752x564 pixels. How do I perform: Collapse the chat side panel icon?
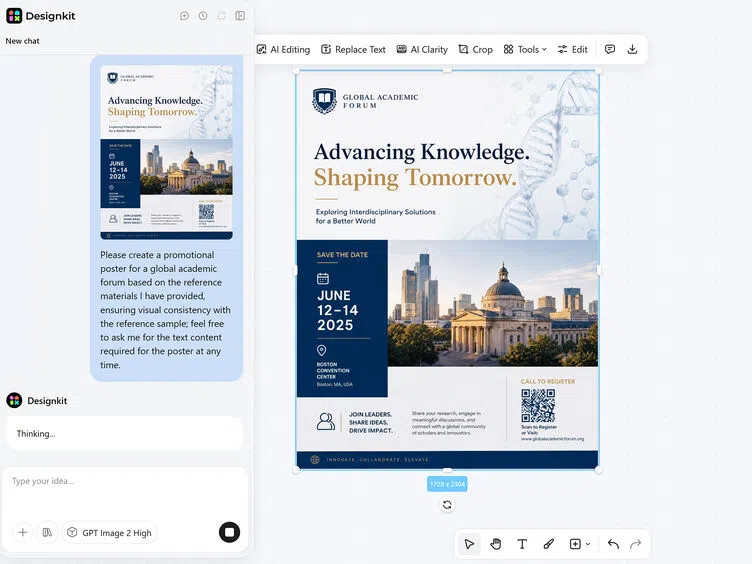[x=240, y=16]
